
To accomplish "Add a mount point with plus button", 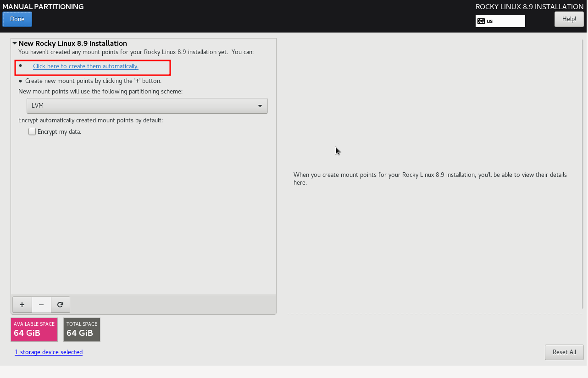I will click(x=22, y=305).
